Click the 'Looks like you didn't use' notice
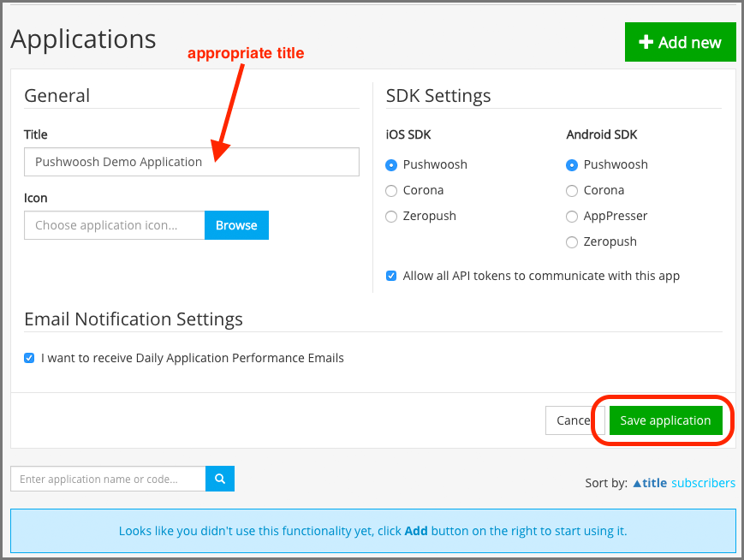Image resolution: width=744 pixels, height=560 pixels. tap(373, 531)
